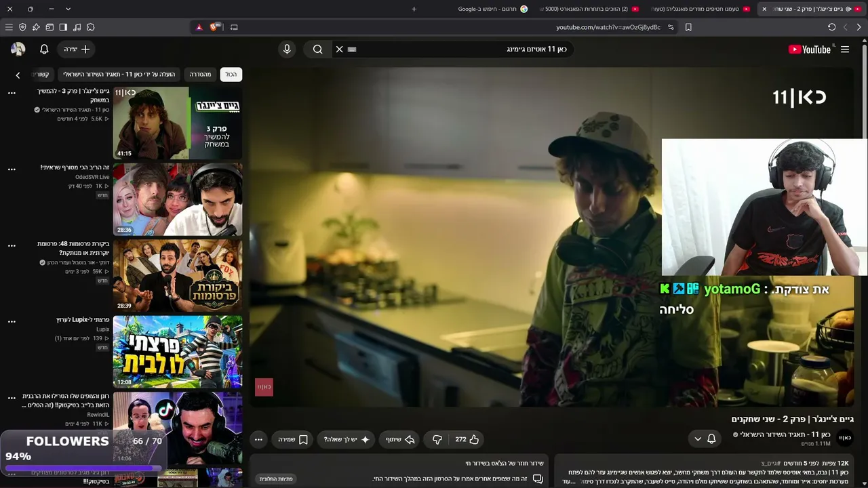This screenshot has width=868, height=488.
Task: Select the 'מהסדרה' filter chip
Action: pyautogui.click(x=200, y=75)
